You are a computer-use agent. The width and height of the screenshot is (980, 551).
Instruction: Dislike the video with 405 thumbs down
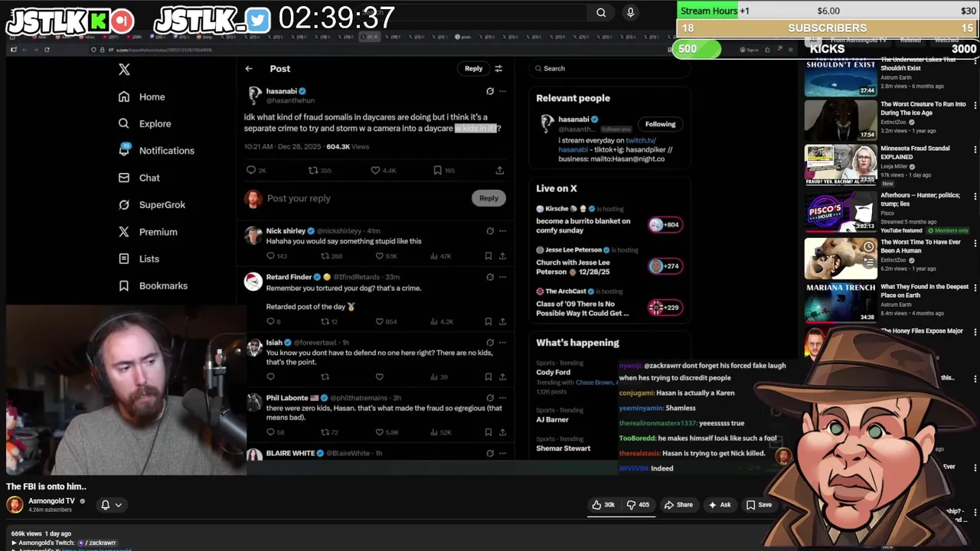[x=637, y=505]
